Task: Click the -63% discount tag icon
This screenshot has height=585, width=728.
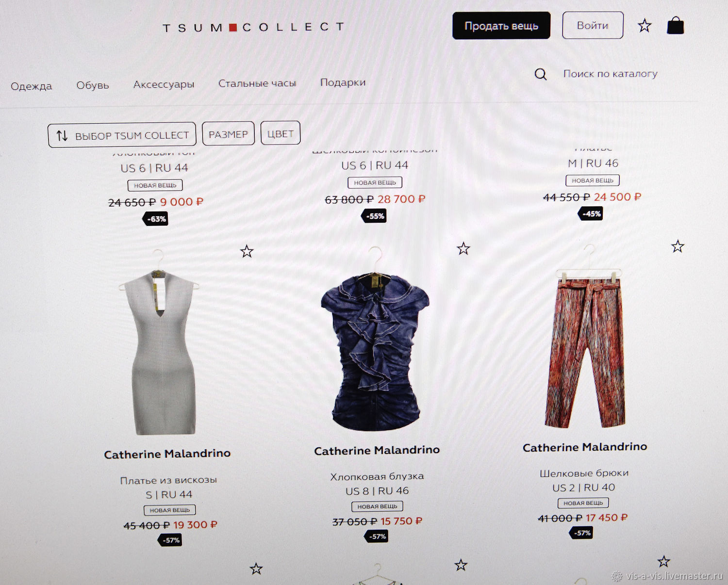Action: [x=155, y=219]
